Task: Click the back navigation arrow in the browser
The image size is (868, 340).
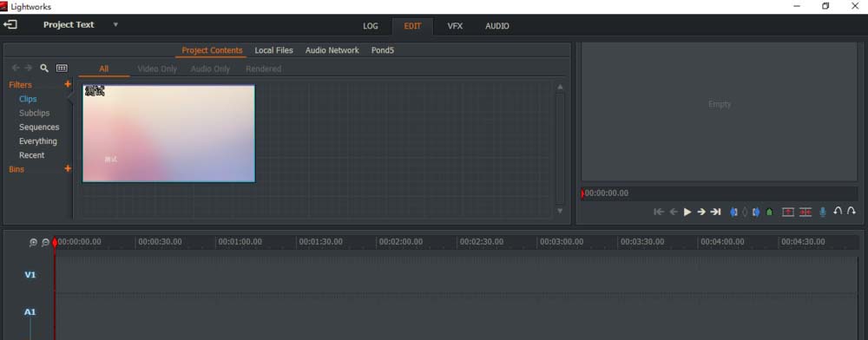Action: [x=16, y=68]
